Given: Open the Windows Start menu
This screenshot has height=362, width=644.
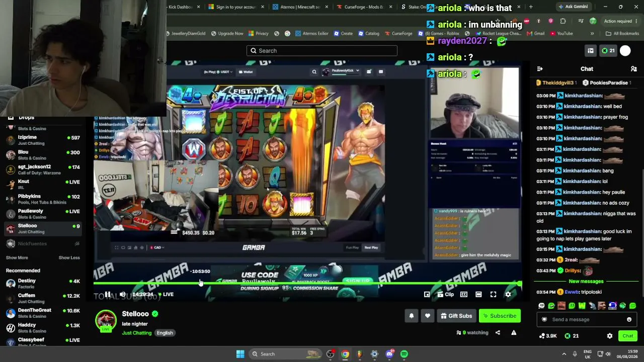Looking at the screenshot, I should coord(240,354).
